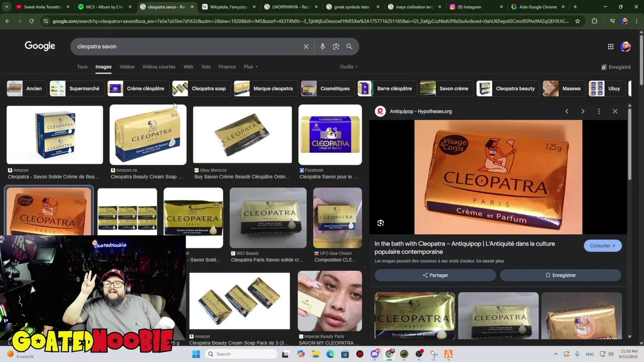
Task: Click the Partager button
Action: click(x=435, y=275)
